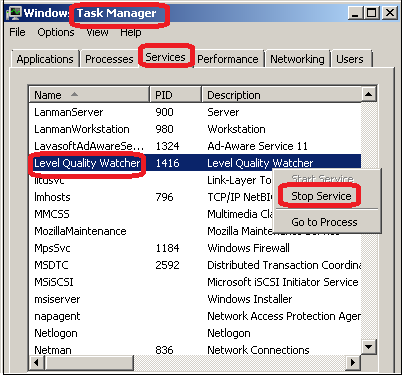Click the greyed Start Service menu entry
Screen dimensions: 406x378
[x=322, y=179]
